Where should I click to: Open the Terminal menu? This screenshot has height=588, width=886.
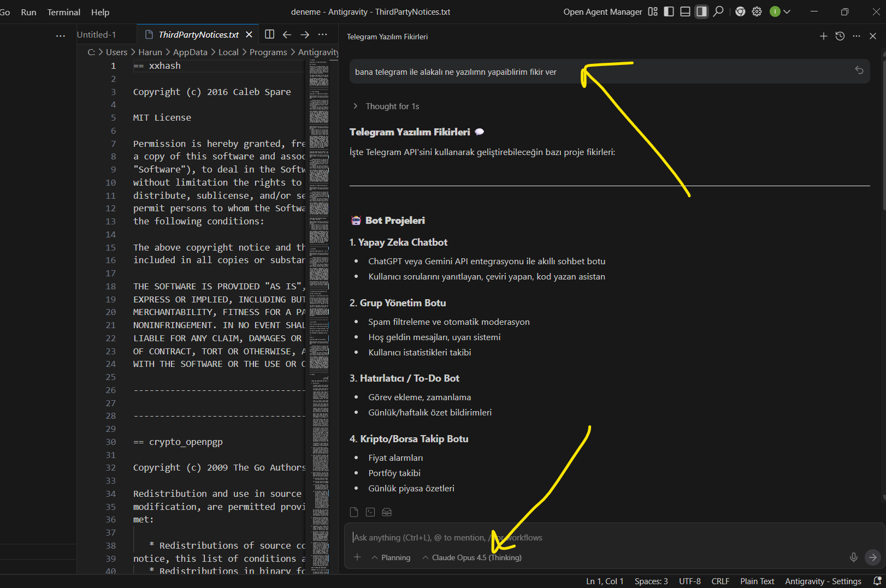pos(63,12)
